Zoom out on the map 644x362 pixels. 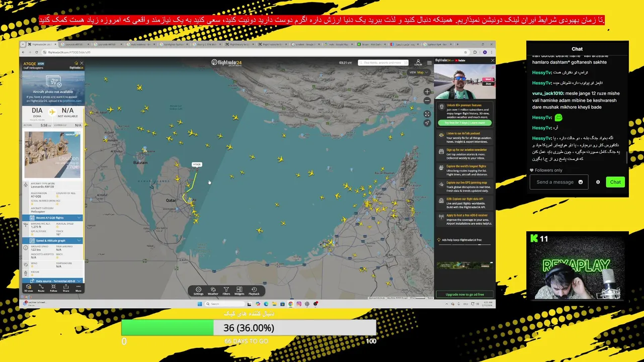click(427, 100)
